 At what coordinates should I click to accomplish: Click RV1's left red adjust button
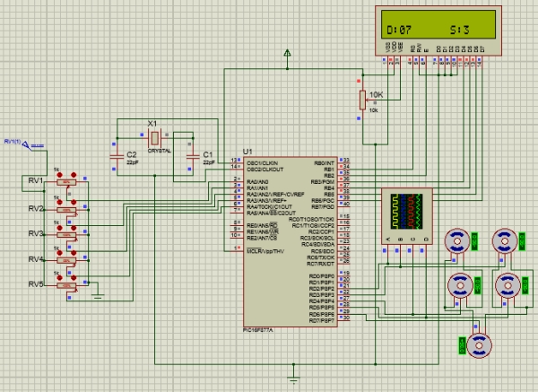[x=60, y=175]
